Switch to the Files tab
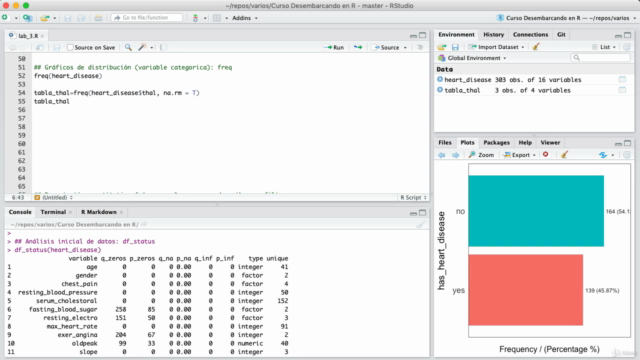The height and width of the screenshot is (360, 640). point(444,142)
